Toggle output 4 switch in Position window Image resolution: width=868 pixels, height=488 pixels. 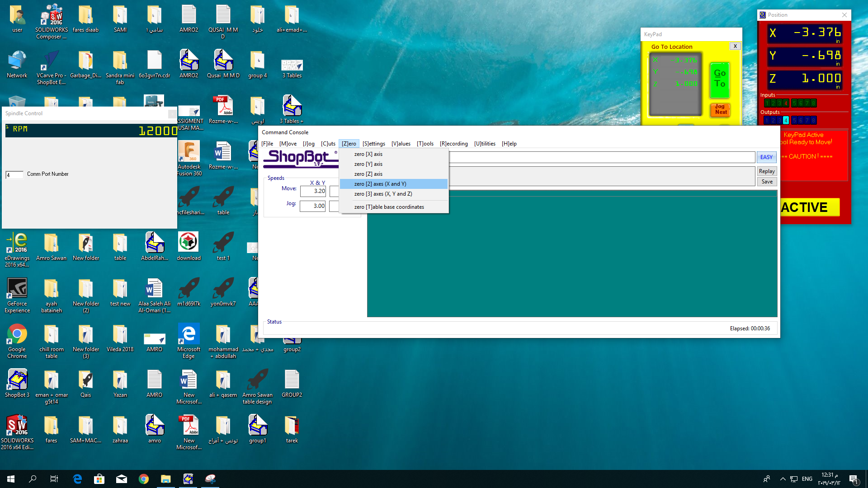pos(786,120)
